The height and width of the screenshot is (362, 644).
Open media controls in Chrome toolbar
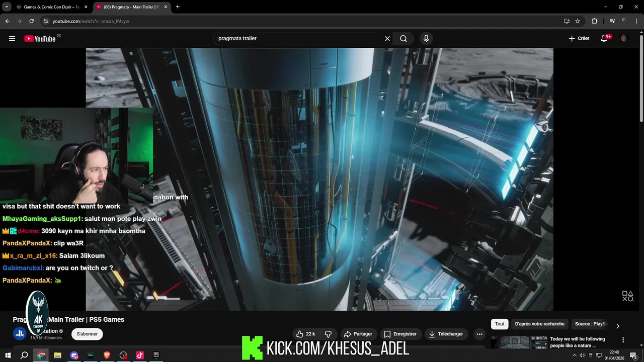point(612,21)
